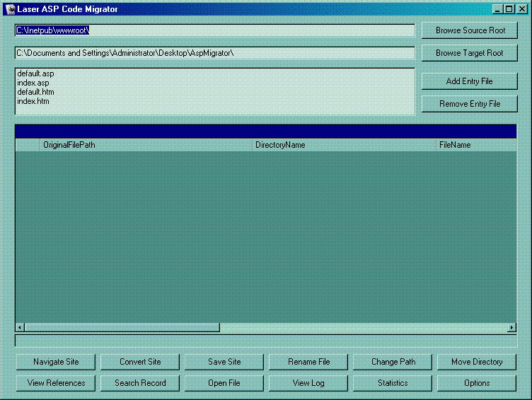
Task: Click Browse Source Root button
Action: click(x=470, y=30)
